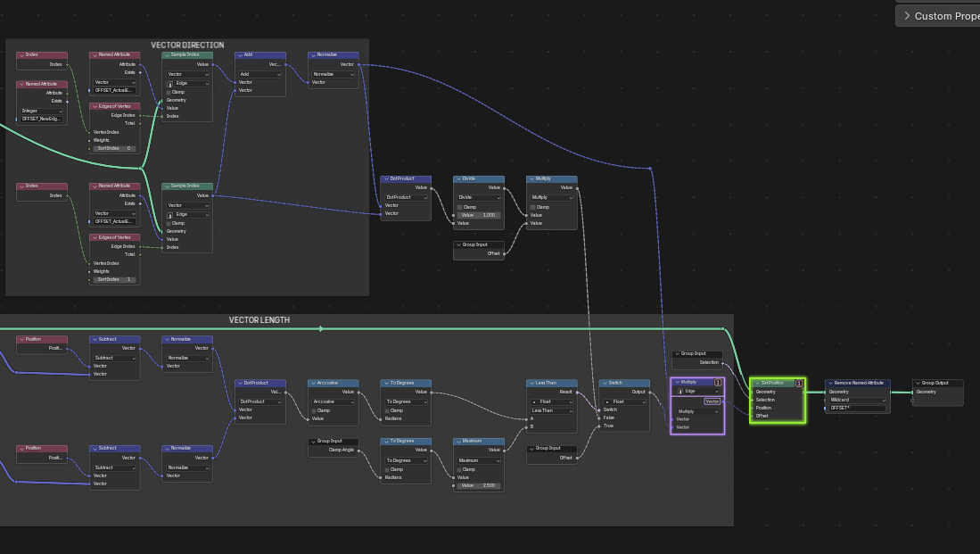The image size is (980, 554).
Task: Collapse the Less Than node chevron
Action: pyautogui.click(x=531, y=383)
